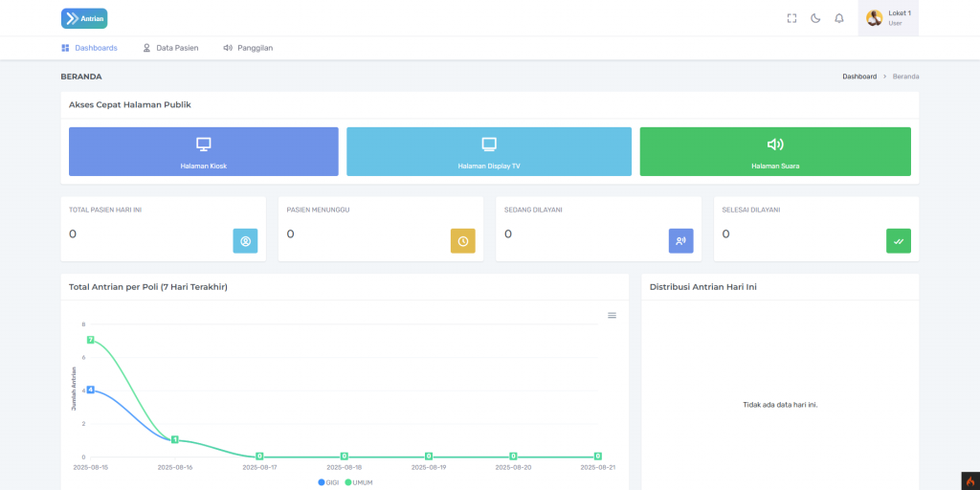Click the sedang dilayani speaking icon
The width and height of the screenshot is (980, 490).
[680, 241]
